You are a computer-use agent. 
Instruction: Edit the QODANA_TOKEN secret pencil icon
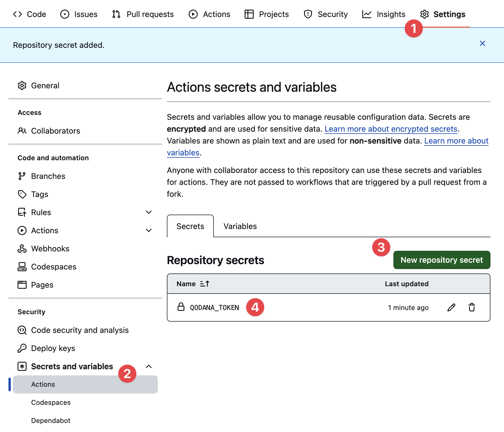(451, 307)
